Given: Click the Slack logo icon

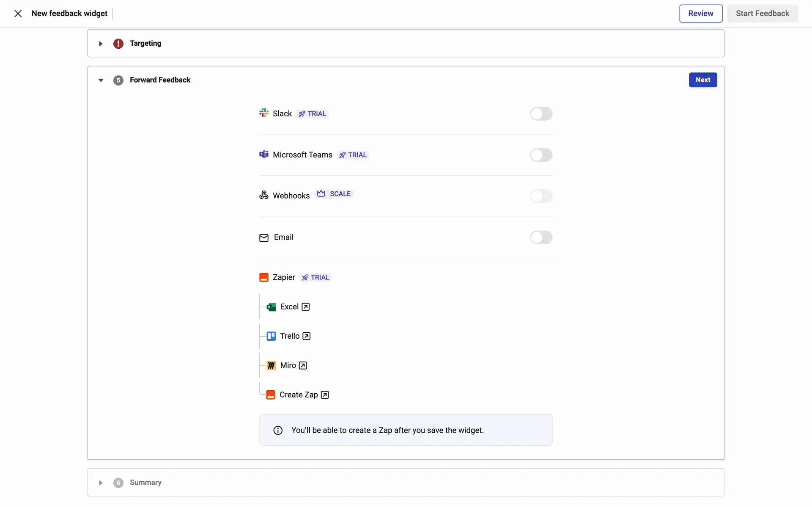Looking at the screenshot, I should coord(264,113).
